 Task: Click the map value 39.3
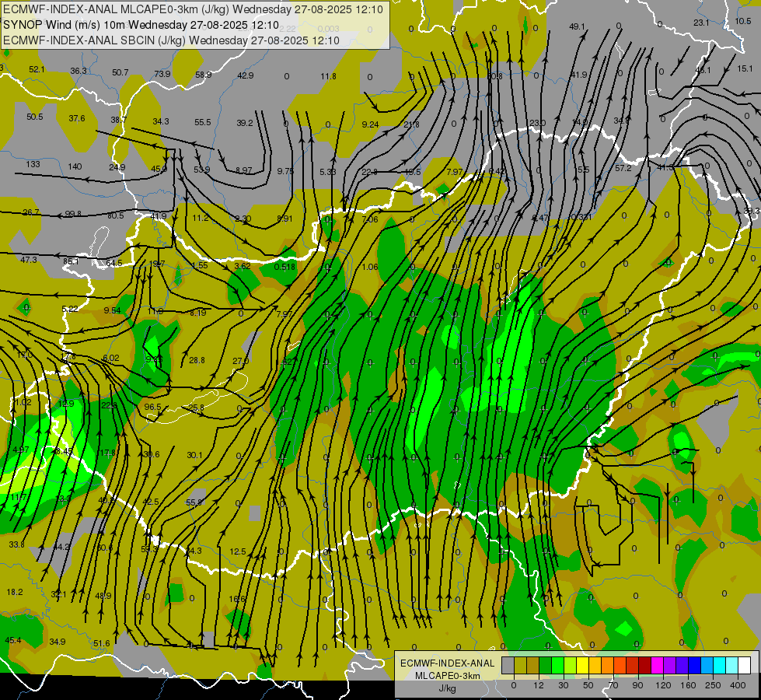tap(752, 211)
